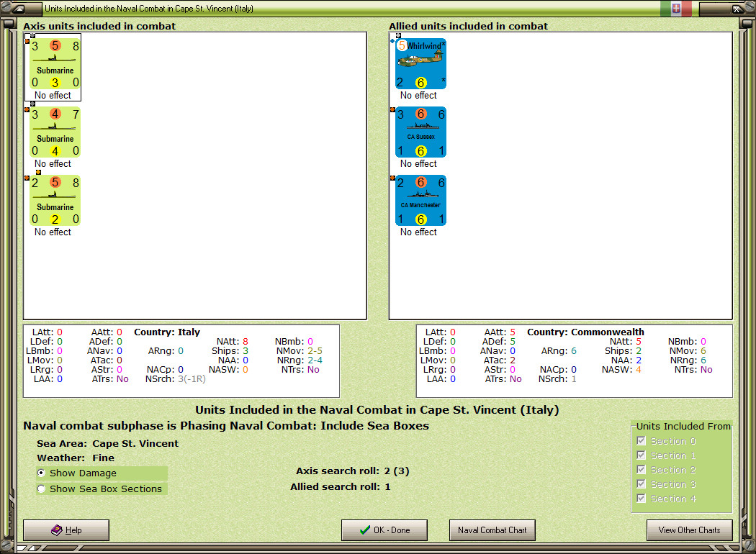
Task: Click the orange 6 circle on CA Sussex
Action: [421, 114]
